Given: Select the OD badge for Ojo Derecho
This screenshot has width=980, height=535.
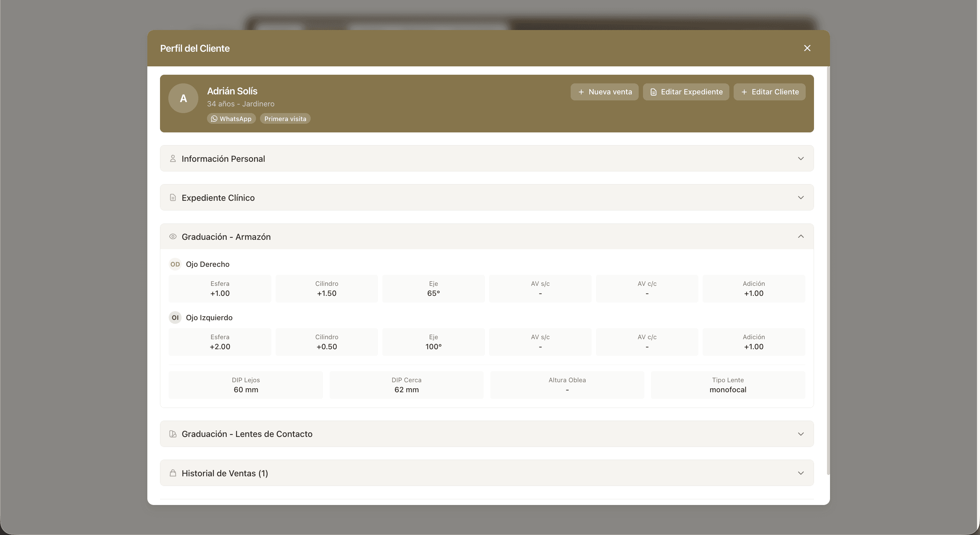Looking at the screenshot, I should (x=175, y=264).
